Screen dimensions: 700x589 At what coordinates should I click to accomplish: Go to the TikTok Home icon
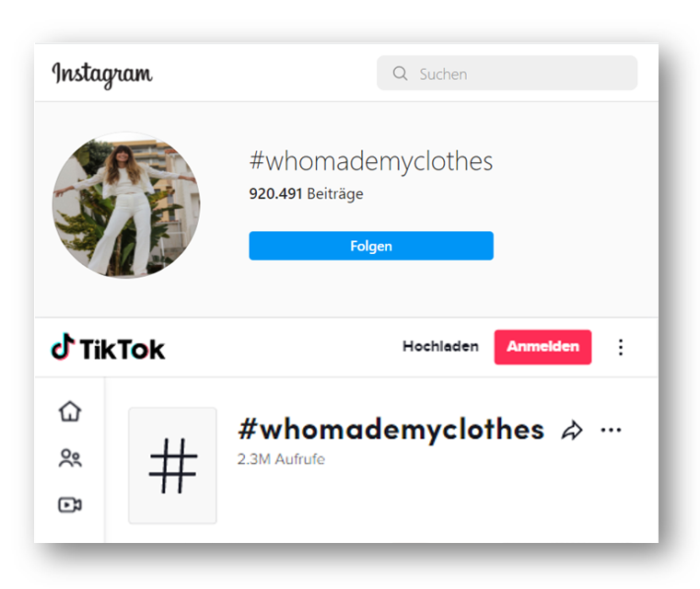70,411
